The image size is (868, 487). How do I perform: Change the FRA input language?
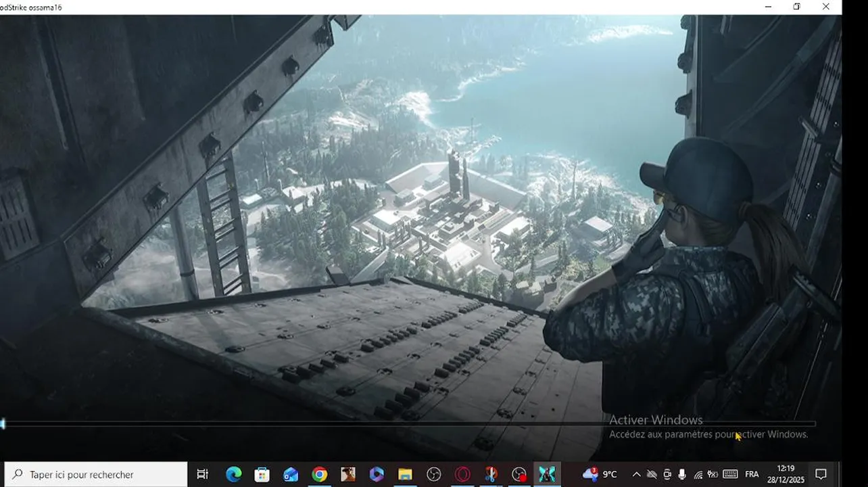point(752,475)
